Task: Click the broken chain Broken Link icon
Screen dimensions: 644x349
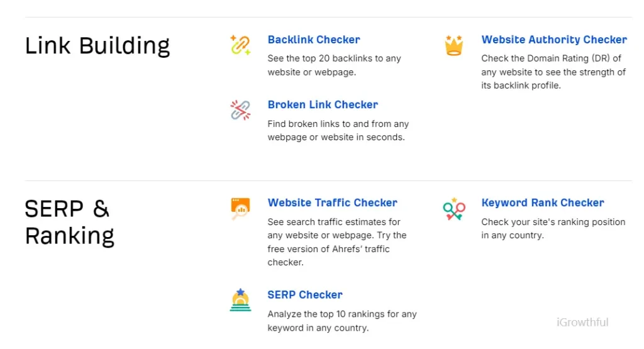Action: pos(240,110)
